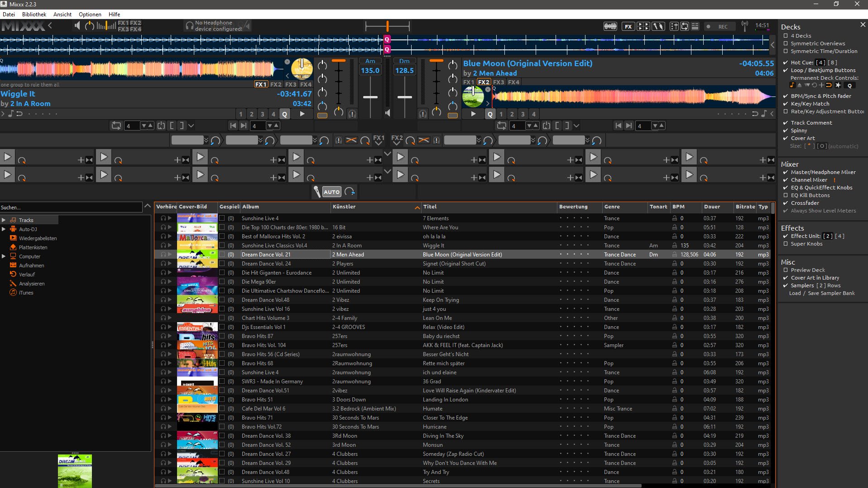This screenshot has height=488, width=868.
Task: Switch to the FX2 tab on the right deck
Action: click(x=483, y=82)
